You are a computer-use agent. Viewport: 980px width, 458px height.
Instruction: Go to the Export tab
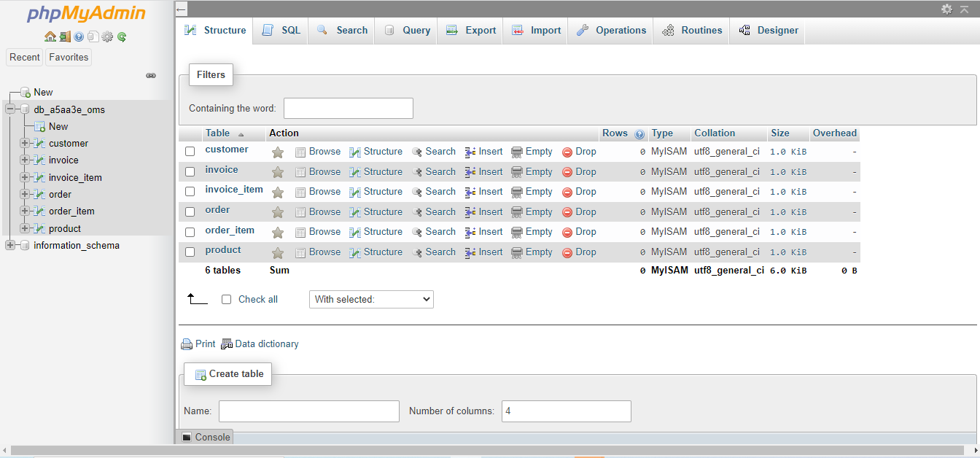point(471,31)
